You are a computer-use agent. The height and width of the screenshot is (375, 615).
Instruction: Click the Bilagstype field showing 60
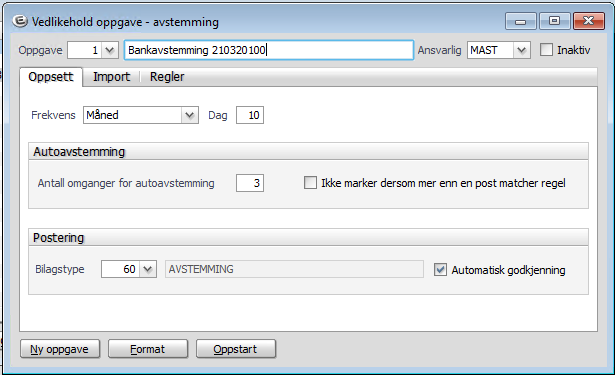pyautogui.click(x=120, y=269)
